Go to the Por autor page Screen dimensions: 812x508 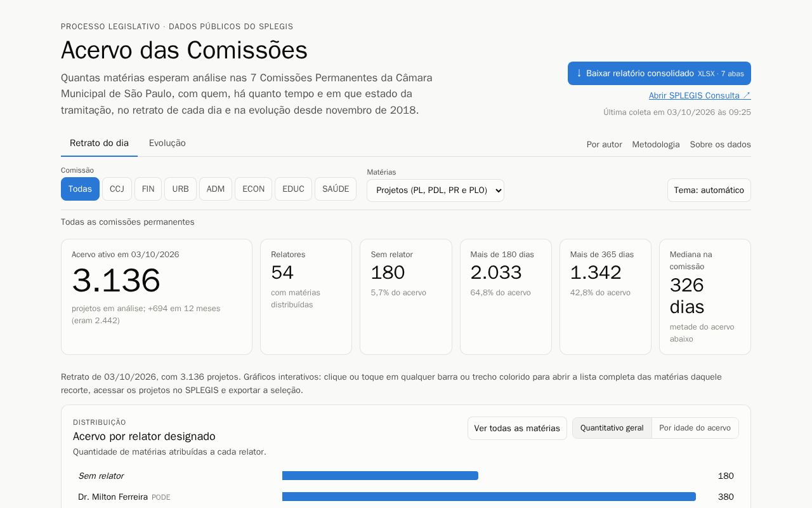605,144
